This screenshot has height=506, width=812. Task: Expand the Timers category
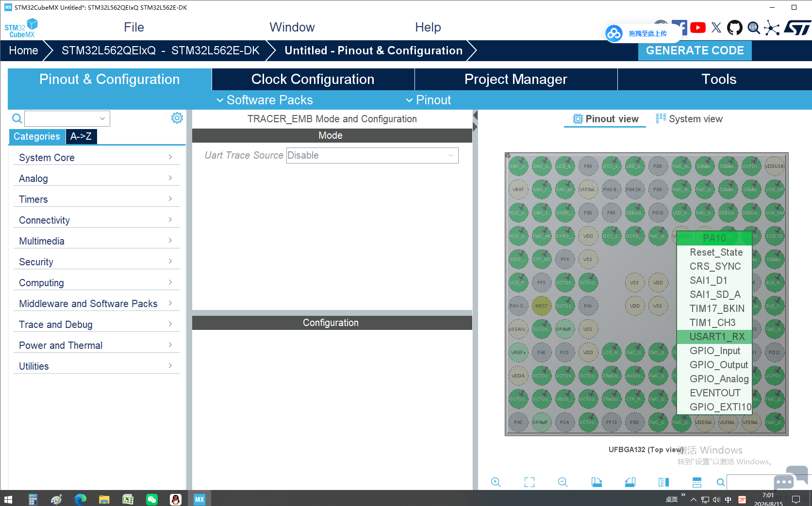(x=97, y=199)
